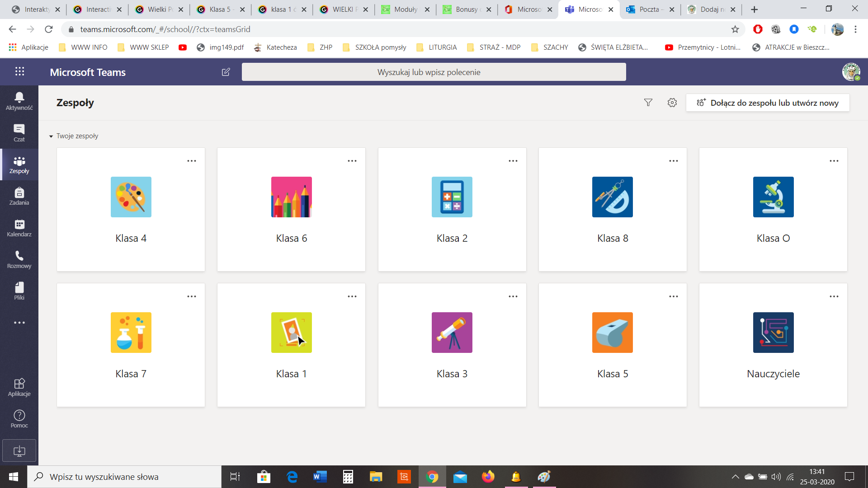868x488 pixels.
Task: Click the new chat compose icon
Action: click(x=226, y=72)
